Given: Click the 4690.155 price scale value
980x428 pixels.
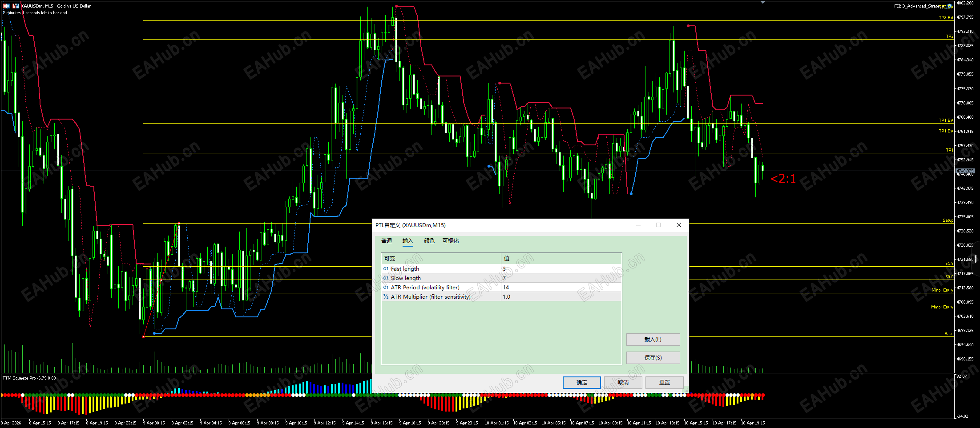Looking at the screenshot, I should [x=965, y=359].
